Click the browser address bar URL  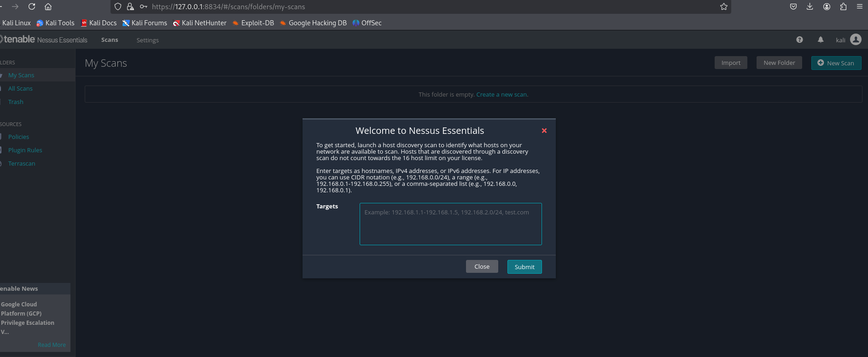click(228, 6)
